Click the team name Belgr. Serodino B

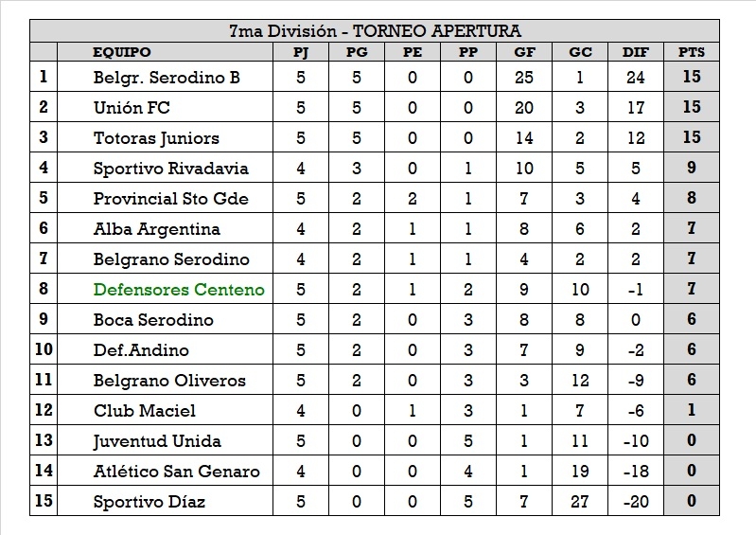click(167, 78)
